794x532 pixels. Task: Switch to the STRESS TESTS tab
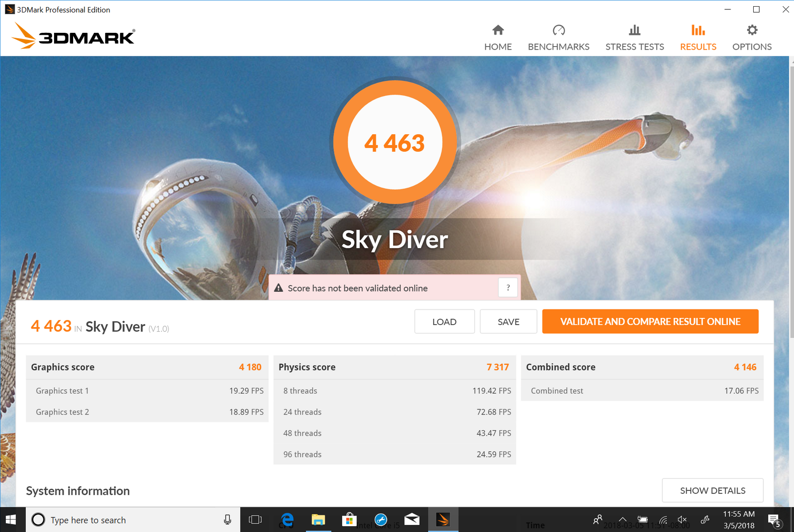tap(634, 38)
